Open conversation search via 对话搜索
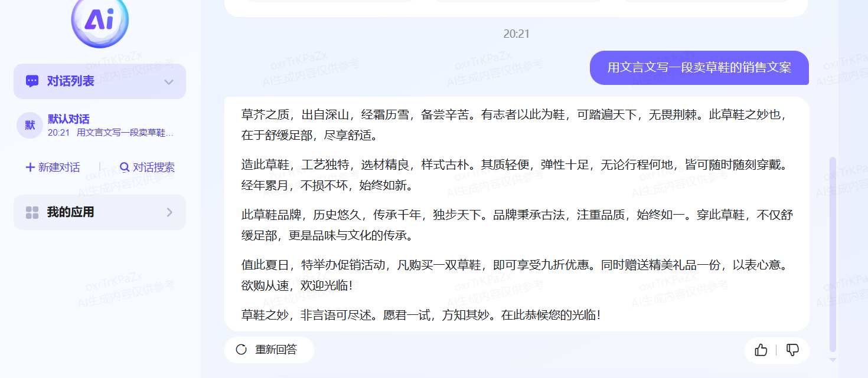The height and width of the screenshot is (378, 868). pyautogui.click(x=148, y=167)
